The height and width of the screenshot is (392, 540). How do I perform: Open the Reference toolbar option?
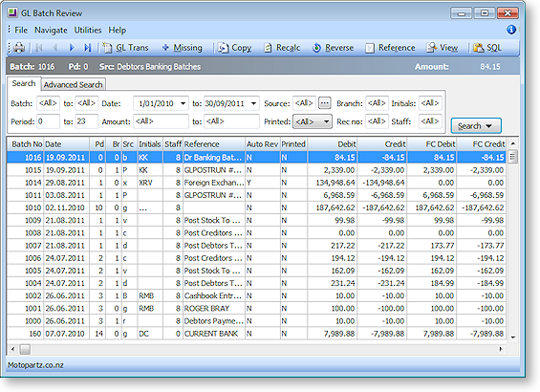[390, 48]
